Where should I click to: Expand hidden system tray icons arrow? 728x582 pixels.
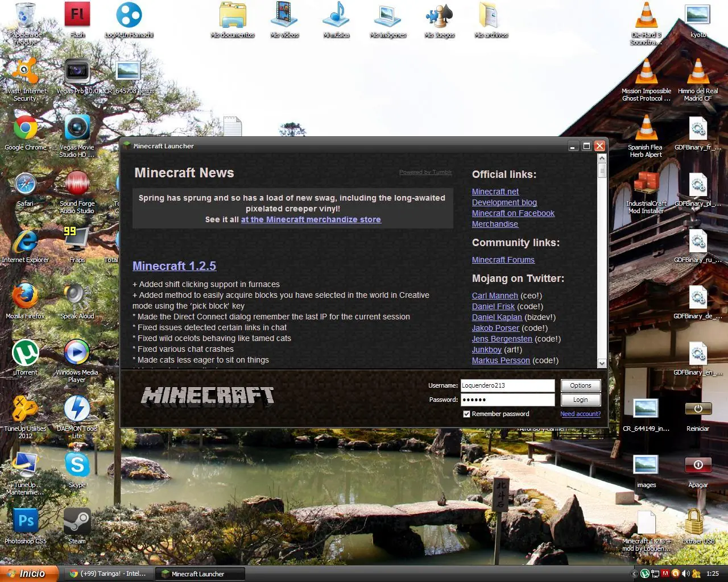[635, 573]
